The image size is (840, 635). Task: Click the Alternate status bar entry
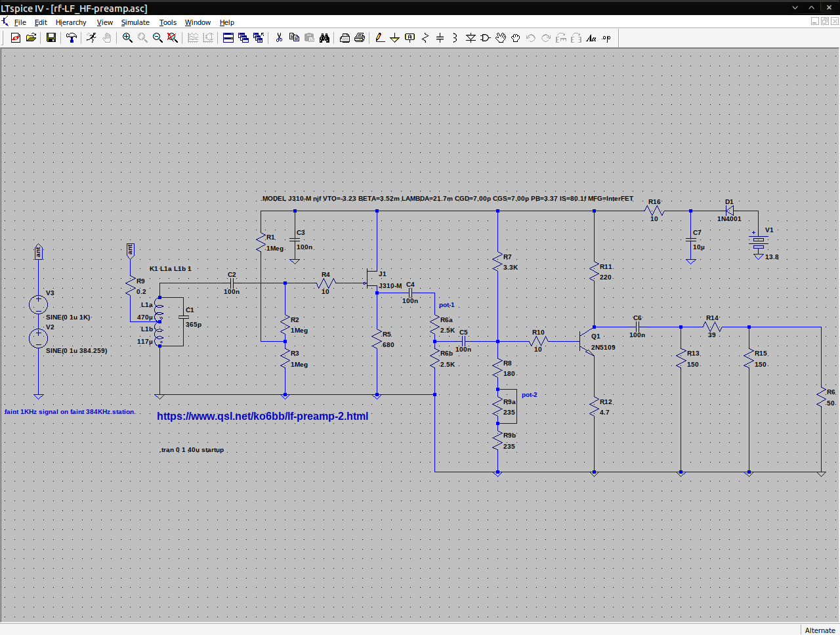pyautogui.click(x=820, y=630)
